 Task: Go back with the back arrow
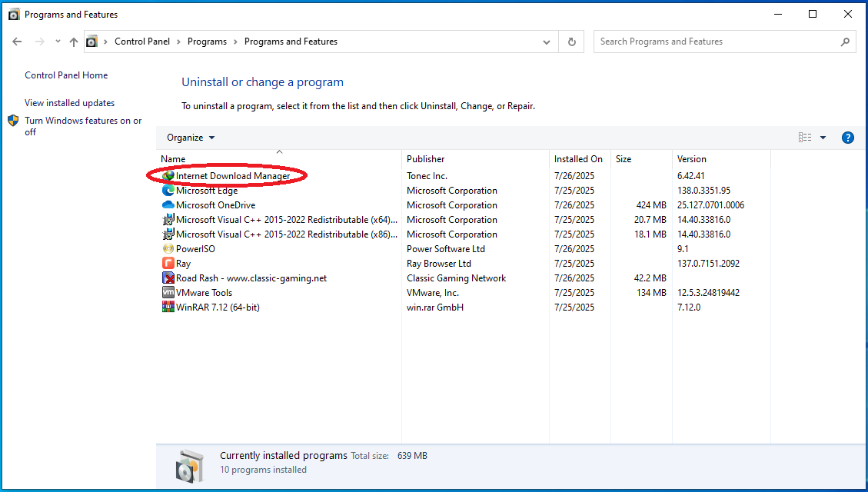pyautogui.click(x=17, y=42)
